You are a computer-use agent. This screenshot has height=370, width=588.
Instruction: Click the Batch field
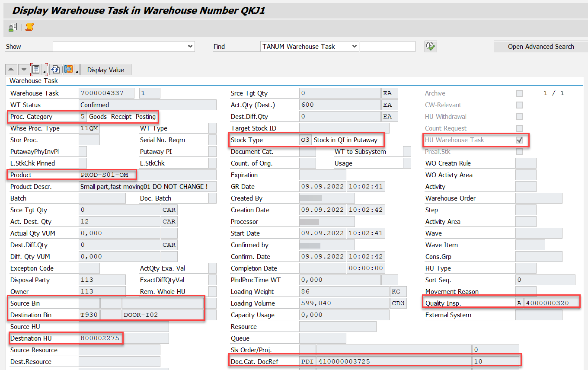(x=102, y=198)
